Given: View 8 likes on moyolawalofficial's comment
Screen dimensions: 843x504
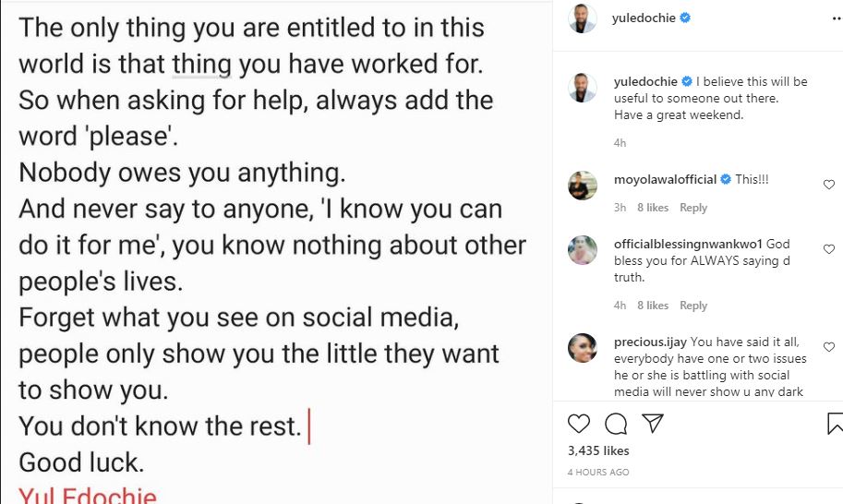Looking at the screenshot, I should (653, 208).
